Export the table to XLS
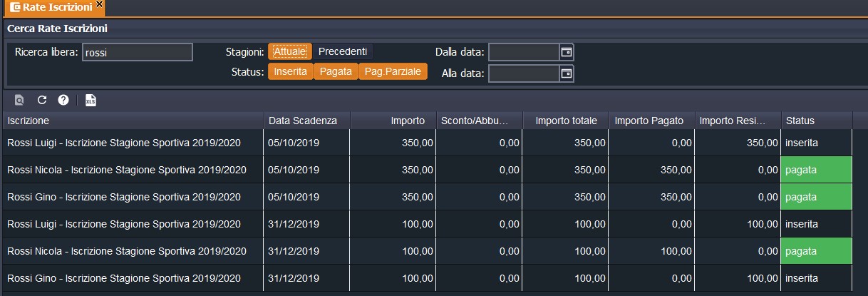Screen dimensions: 868x296 (91, 101)
